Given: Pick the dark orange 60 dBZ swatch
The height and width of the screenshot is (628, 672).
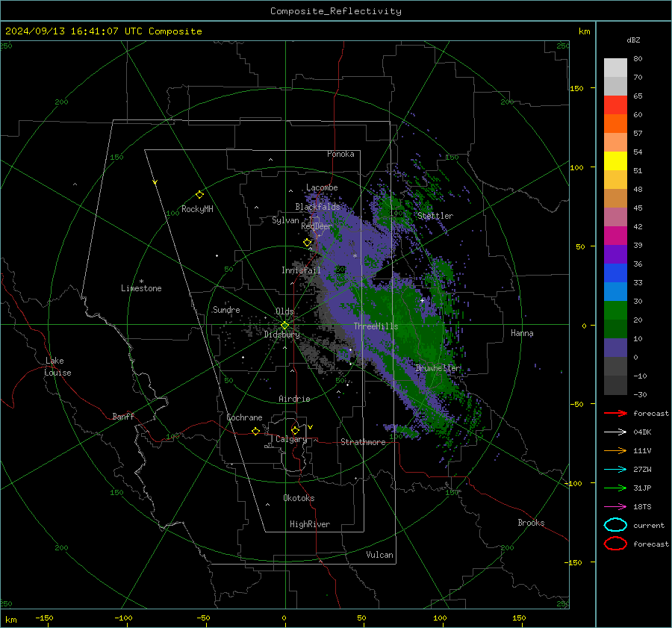Looking at the screenshot, I should 615,123.
